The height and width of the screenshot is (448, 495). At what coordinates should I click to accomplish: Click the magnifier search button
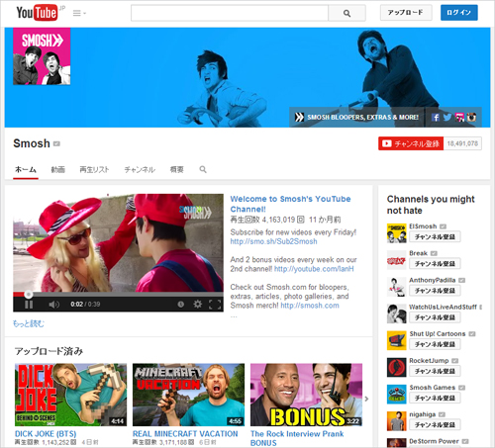click(x=346, y=13)
